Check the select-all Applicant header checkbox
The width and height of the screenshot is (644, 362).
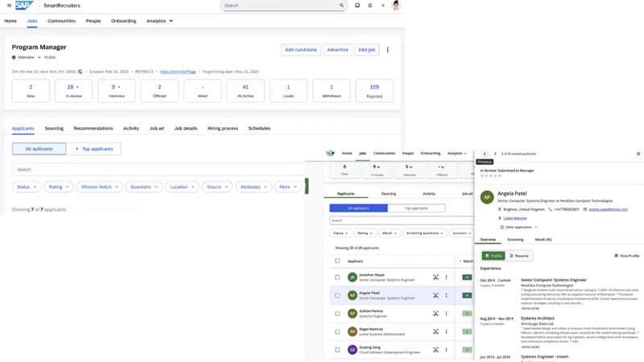tap(337, 261)
